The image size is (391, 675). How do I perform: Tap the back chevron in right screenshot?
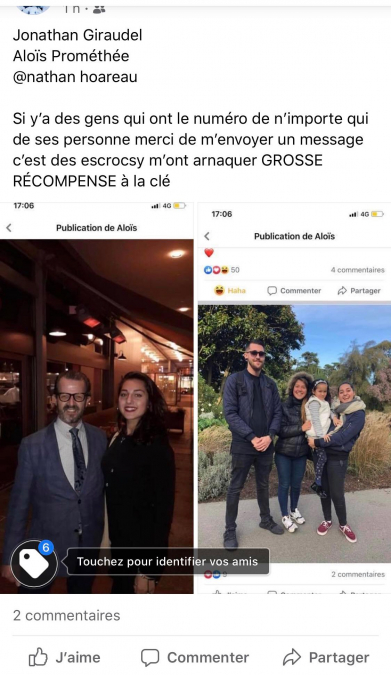(x=207, y=236)
